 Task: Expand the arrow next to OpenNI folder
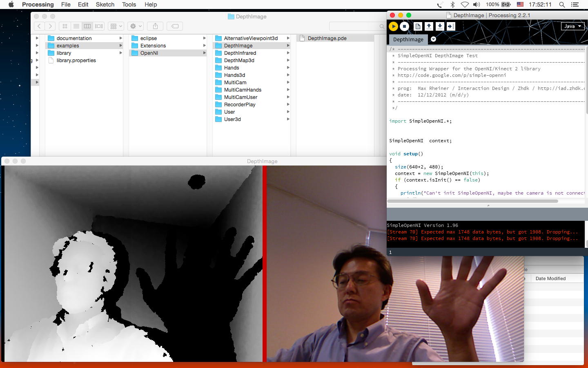[x=204, y=53]
